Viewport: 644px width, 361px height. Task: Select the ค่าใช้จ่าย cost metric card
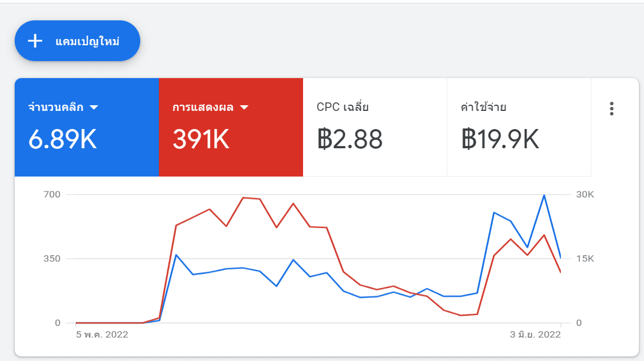519,127
